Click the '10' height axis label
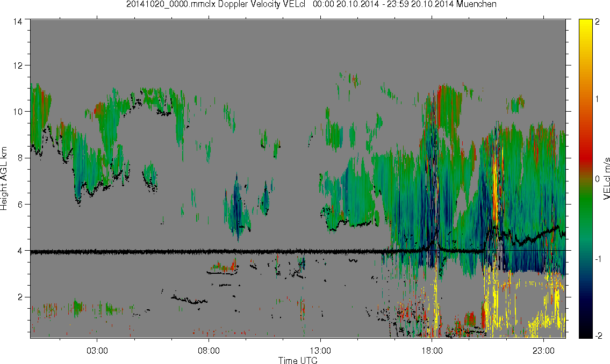Viewport: 610px width, 364px height. click(x=18, y=112)
